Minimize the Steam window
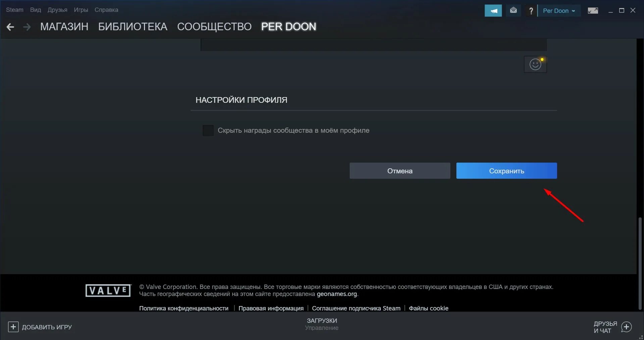Viewport: 644px width, 340px height. click(x=610, y=11)
